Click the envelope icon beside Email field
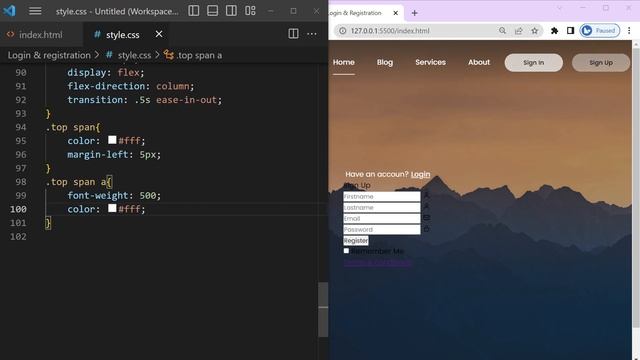 click(x=427, y=218)
